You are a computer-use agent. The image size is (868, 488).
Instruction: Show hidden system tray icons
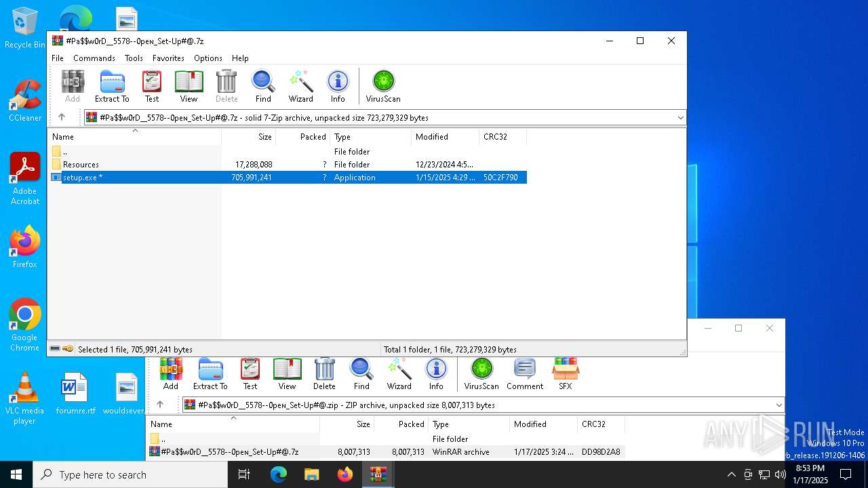coord(731,474)
